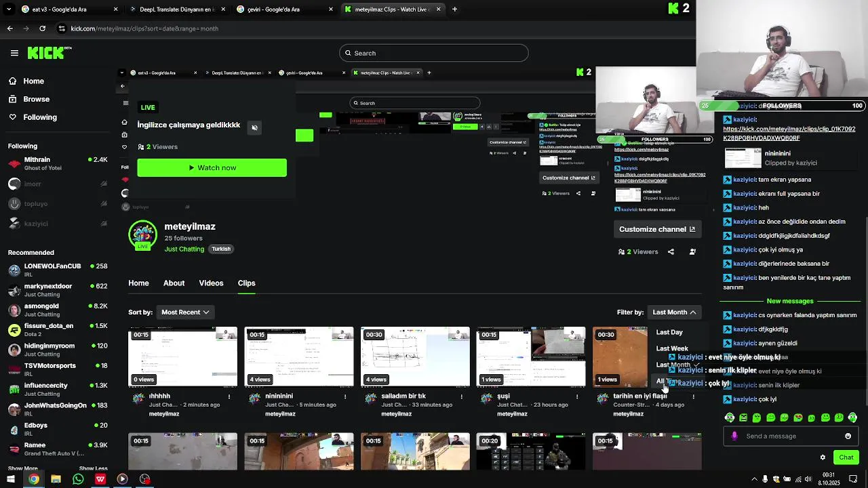Collapse the Last Month filter dropdown
868x488 pixels.
674,312
